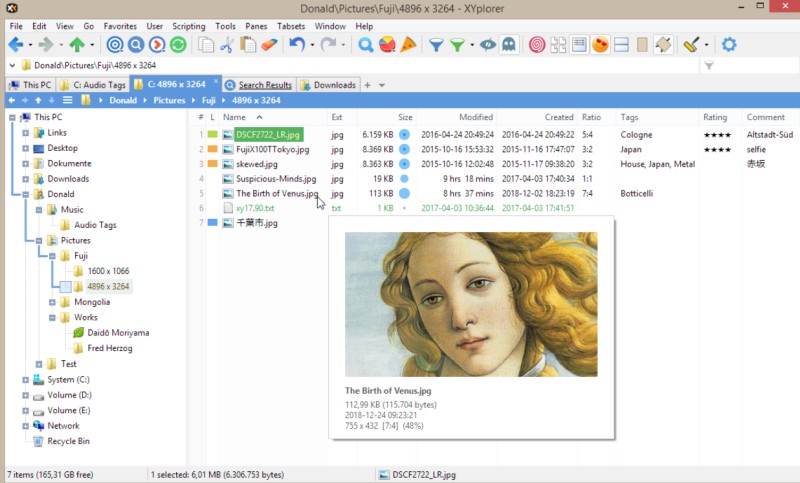
Task: Open Configuration via the blue gear icon
Action: (x=729, y=45)
